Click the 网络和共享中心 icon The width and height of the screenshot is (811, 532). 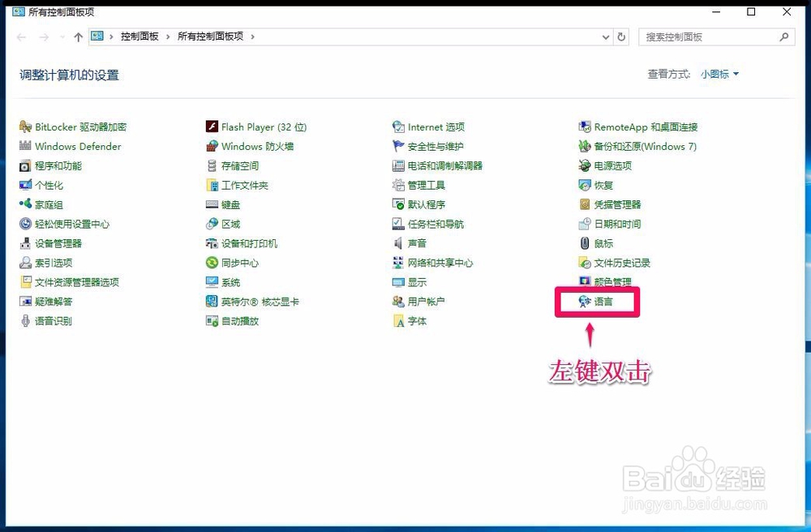[x=398, y=263]
